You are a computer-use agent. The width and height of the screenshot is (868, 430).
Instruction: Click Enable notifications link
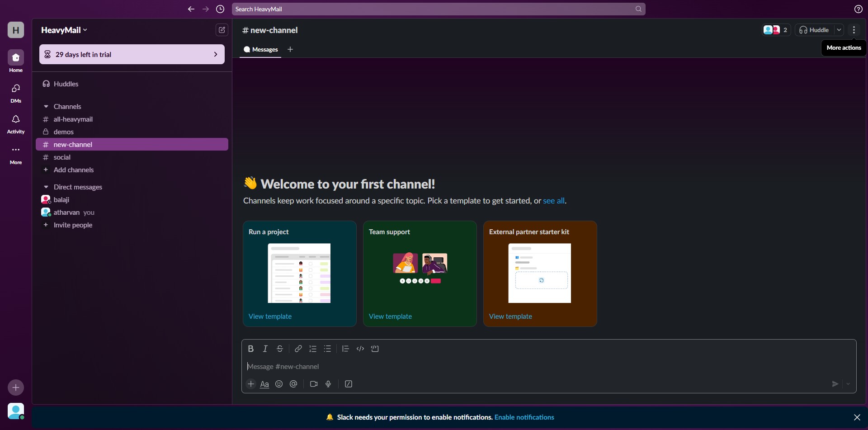[524, 417]
